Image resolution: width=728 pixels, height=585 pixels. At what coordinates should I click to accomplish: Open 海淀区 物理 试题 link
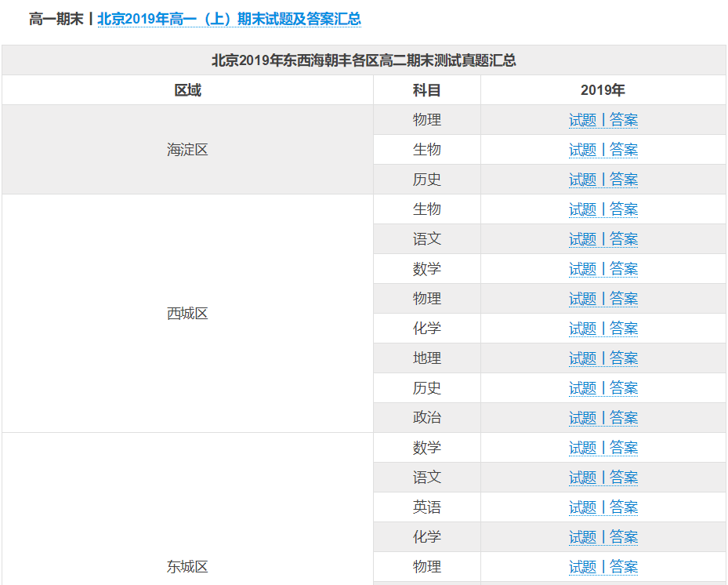pyautogui.click(x=583, y=119)
